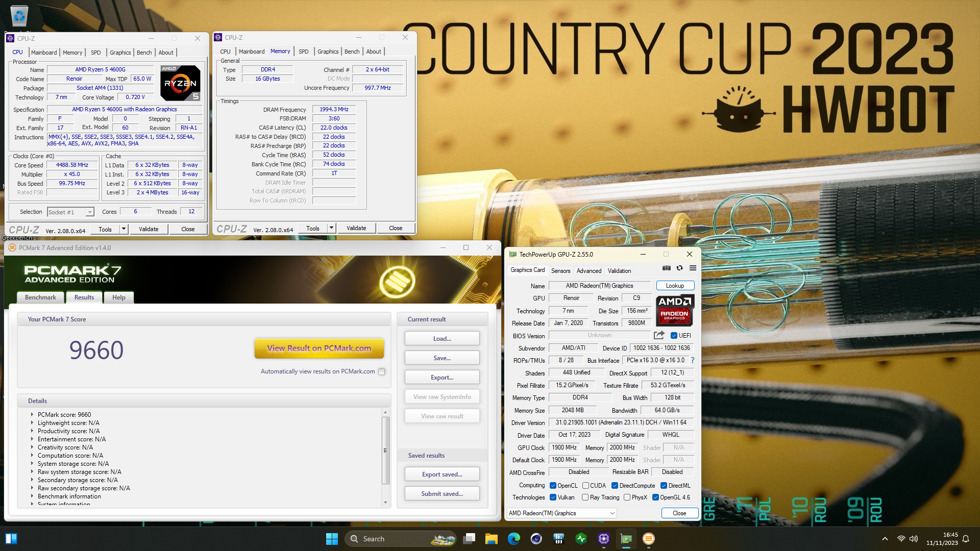Open Tools dropdown arrow in left CPU-Z

(123, 229)
